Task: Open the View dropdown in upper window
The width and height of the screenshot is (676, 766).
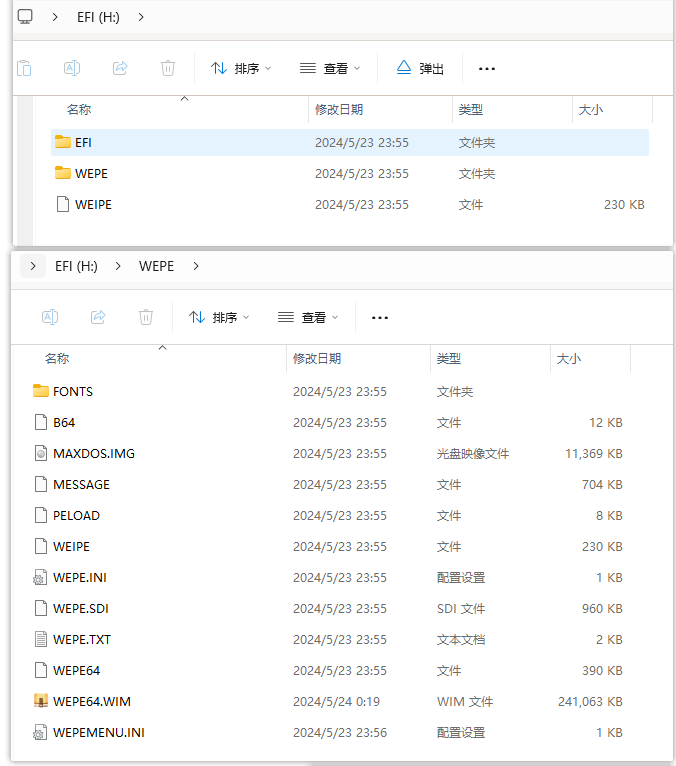Action: click(329, 68)
